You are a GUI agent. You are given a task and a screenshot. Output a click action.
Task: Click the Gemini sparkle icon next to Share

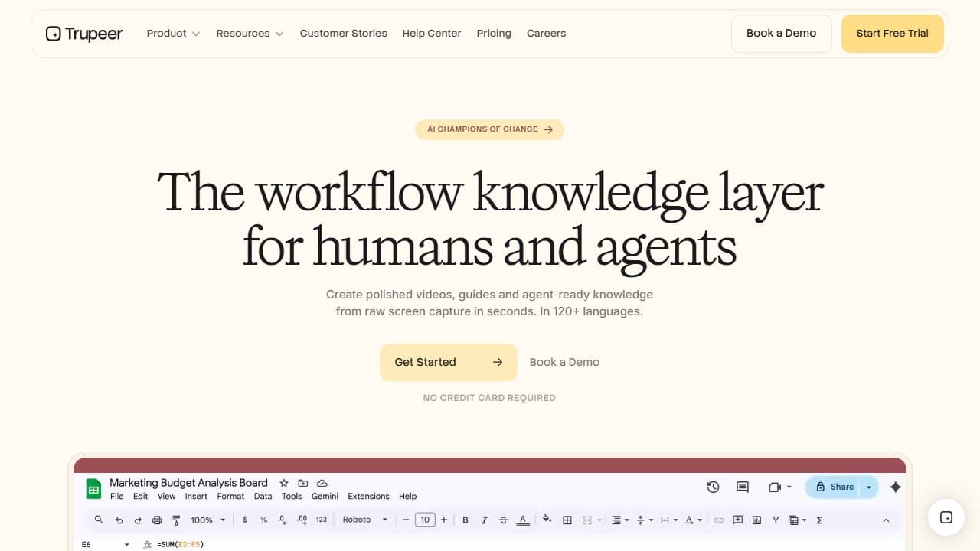coord(895,487)
